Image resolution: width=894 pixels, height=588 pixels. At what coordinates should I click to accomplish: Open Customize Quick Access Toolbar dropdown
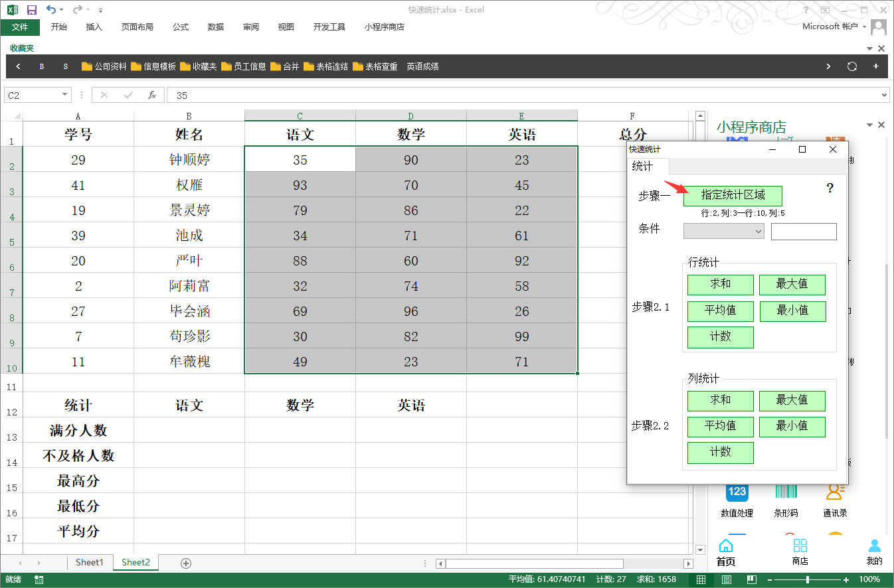click(x=100, y=11)
